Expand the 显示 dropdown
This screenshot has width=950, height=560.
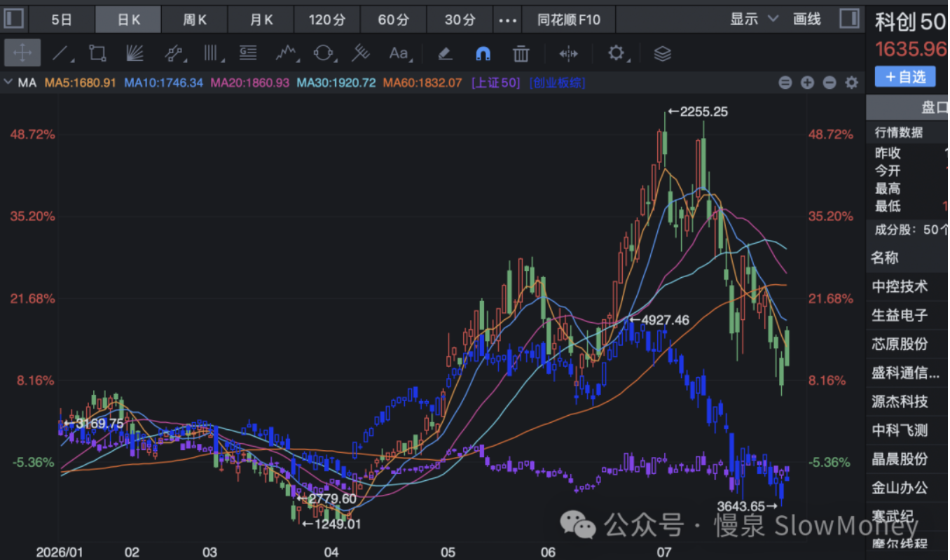pyautogui.click(x=754, y=19)
